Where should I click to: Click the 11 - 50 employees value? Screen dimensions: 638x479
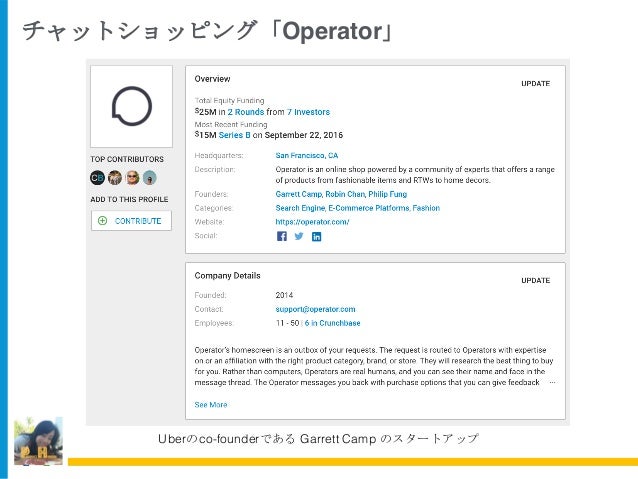coord(287,323)
